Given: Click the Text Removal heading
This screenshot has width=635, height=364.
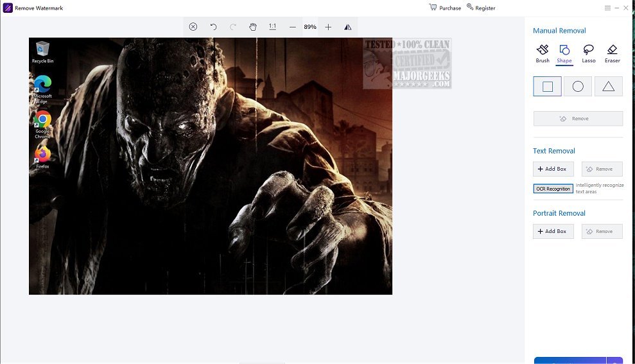Looking at the screenshot, I should coord(553,151).
